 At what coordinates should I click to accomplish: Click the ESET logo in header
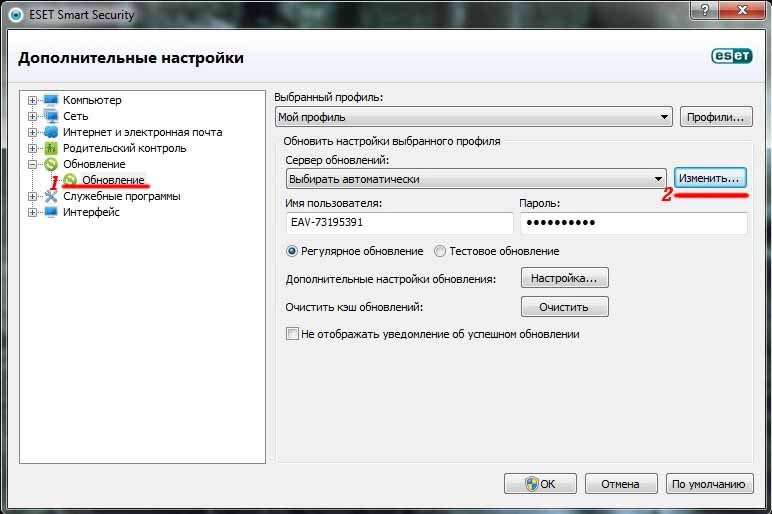tap(732, 56)
